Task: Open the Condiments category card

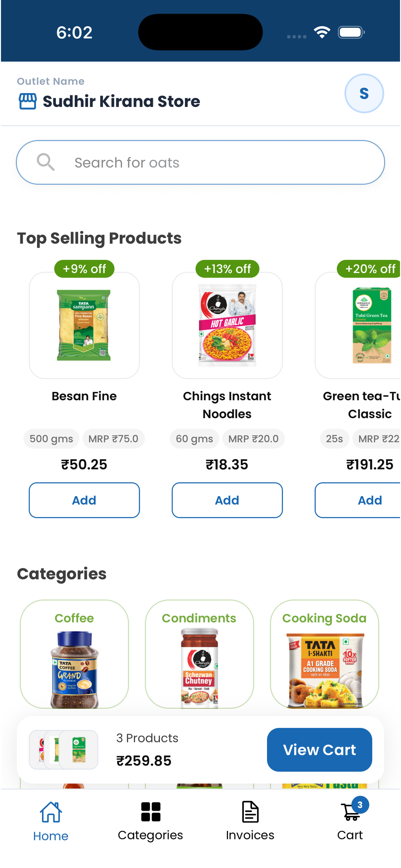Action: pyautogui.click(x=200, y=655)
